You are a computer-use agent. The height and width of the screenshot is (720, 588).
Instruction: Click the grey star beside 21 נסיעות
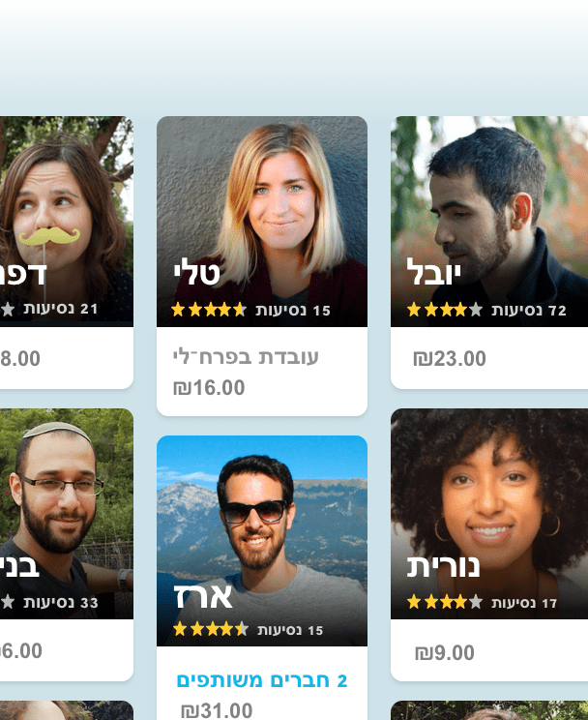(x=8, y=309)
